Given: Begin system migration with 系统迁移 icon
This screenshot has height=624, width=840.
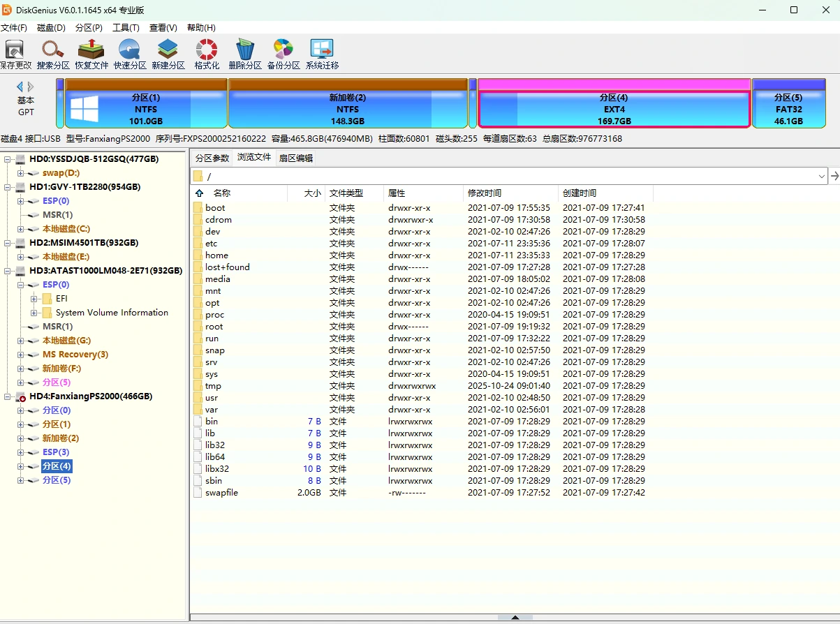Looking at the screenshot, I should 320,53.
